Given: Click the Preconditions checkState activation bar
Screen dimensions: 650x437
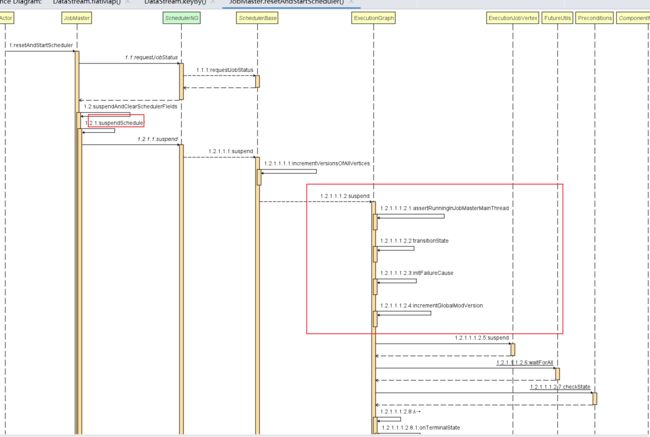Looking at the screenshot, I should coord(594,398).
